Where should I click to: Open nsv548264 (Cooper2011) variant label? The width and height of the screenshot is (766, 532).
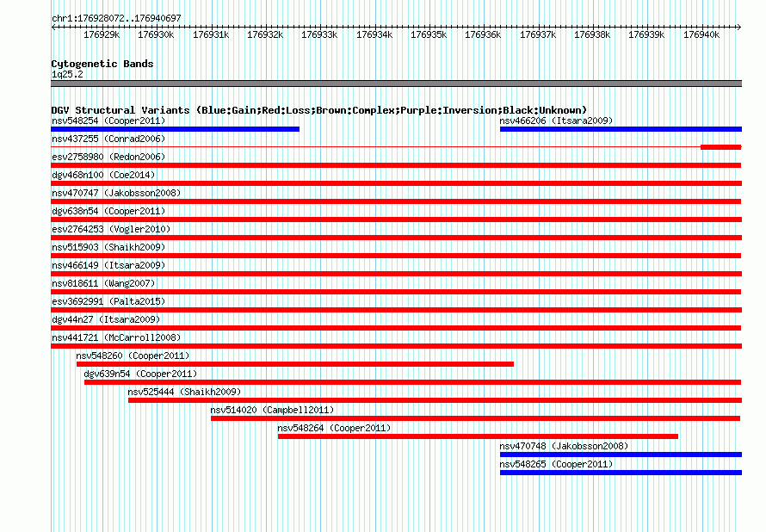(334, 428)
